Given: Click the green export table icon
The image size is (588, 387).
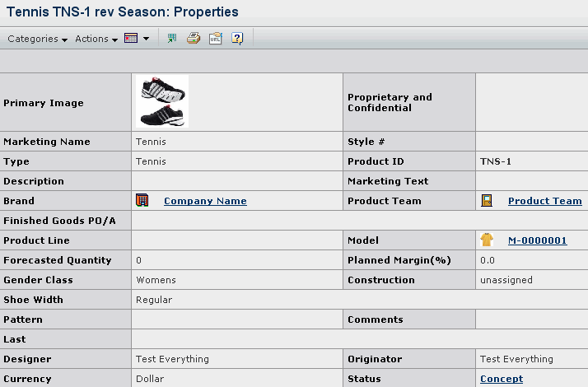Looking at the screenshot, I should pyautogui.click(x=172, y=38).
